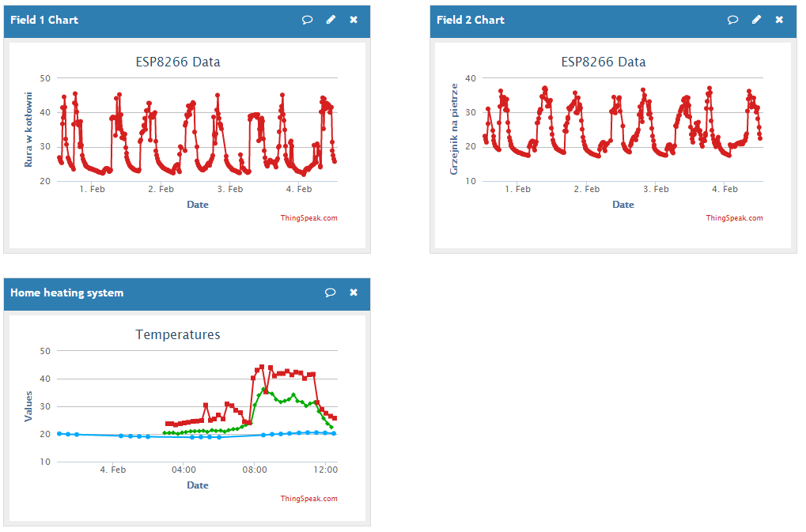Click the ESP8266 Data title in Field 2 Chart

pos(604,62)
